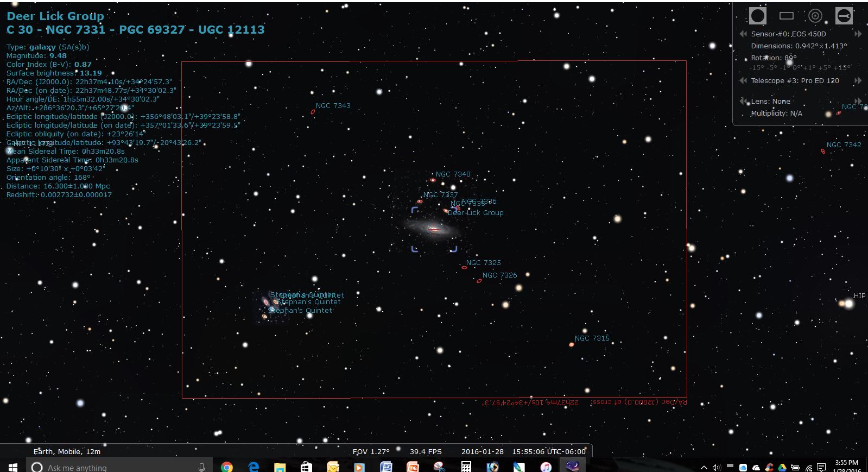Select previous lens with left arrow
The height and width of the screenshot is (472, 868).
[743, 101]
